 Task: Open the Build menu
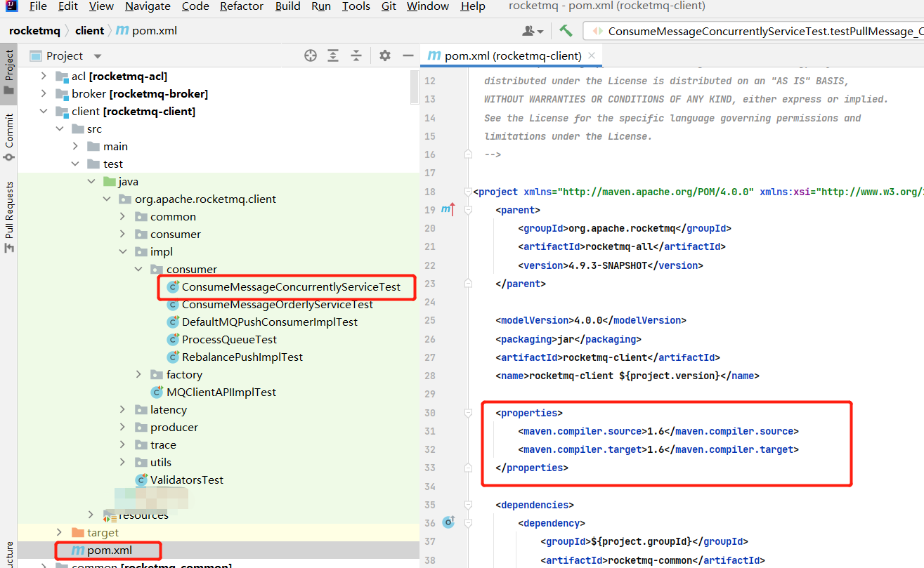point(287,6)
